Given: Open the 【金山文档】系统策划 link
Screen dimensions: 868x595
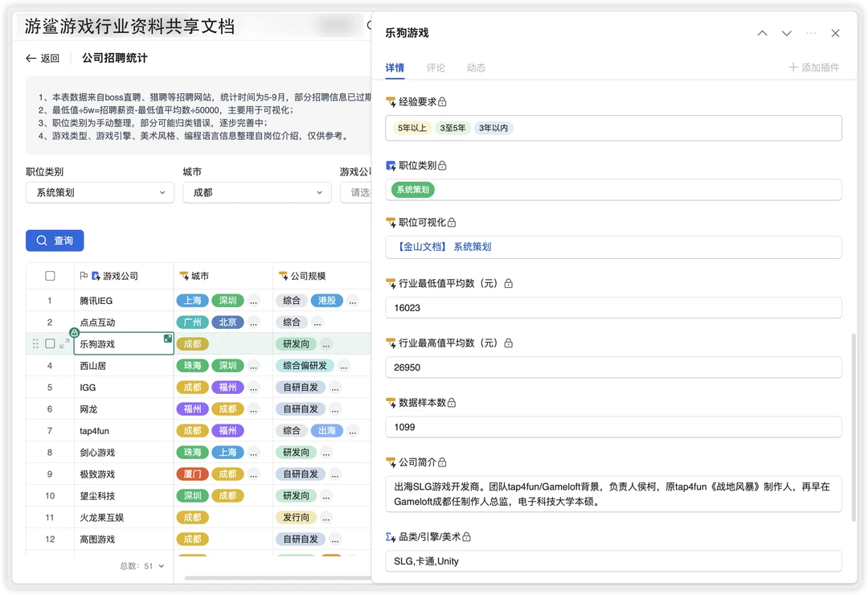Looking at the screenshot, I should (x=444, y=247).
